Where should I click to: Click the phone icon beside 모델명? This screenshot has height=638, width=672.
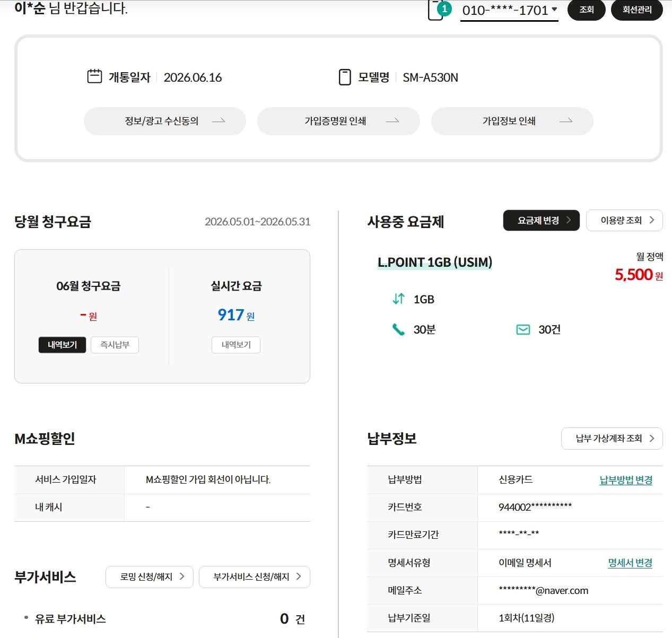coord(345,77)
